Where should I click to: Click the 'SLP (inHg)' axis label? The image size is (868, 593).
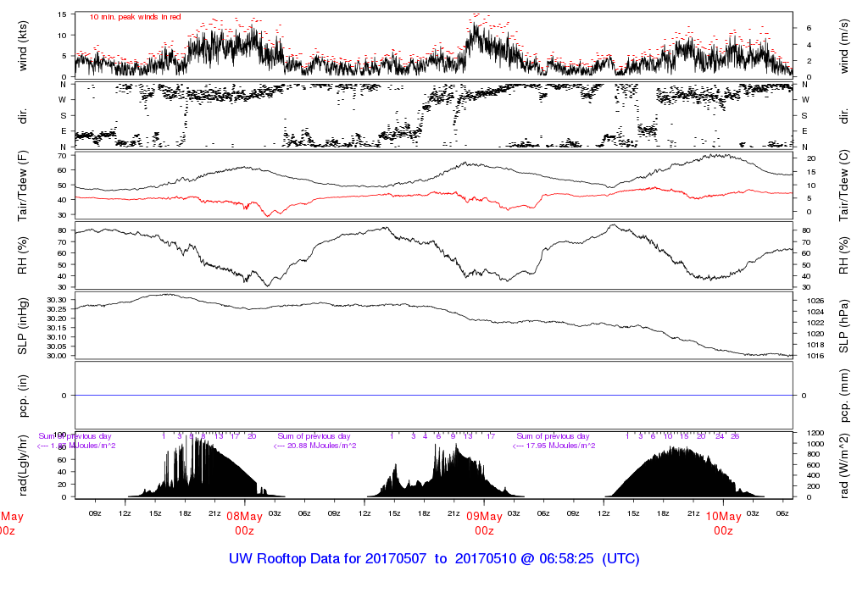point(23,326)
